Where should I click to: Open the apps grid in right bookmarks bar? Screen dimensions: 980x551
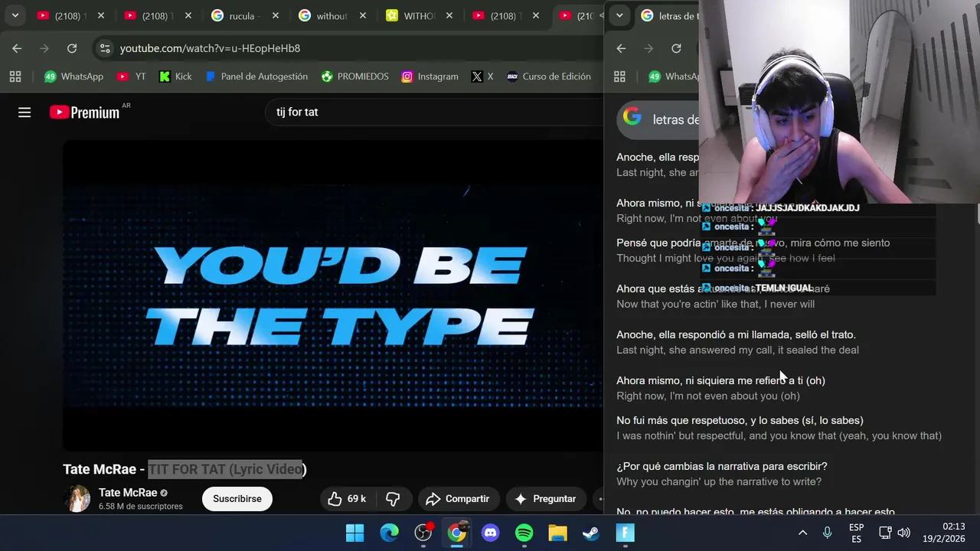click(619, 77)
